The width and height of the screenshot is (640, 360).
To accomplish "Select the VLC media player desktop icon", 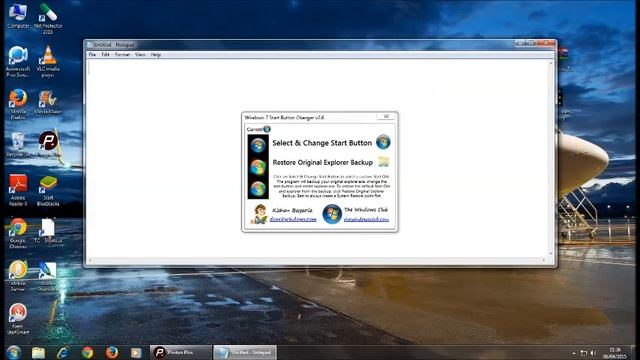I will point(48,61).
